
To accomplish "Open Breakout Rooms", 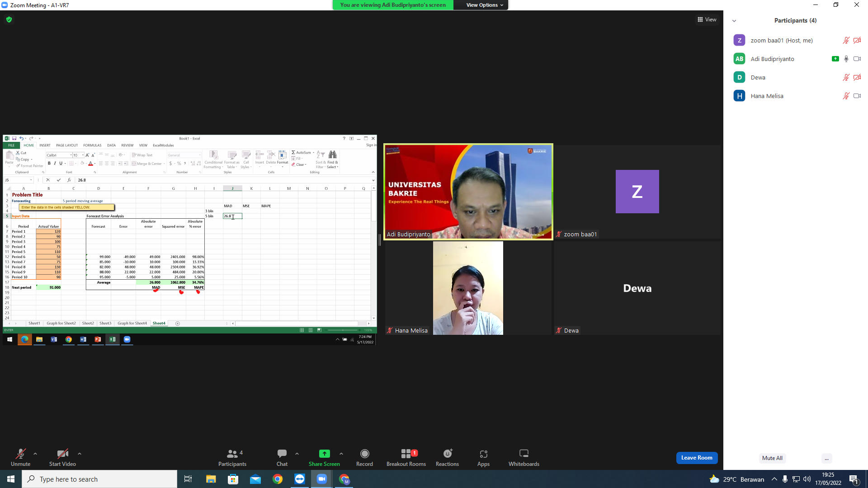I will pos(406,457).
